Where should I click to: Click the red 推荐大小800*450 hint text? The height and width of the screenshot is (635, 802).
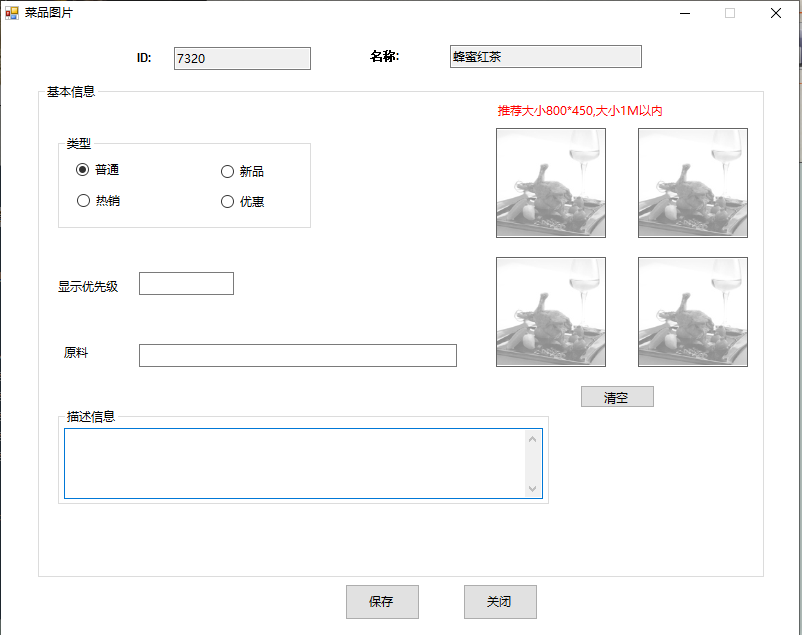(x=580, y=111)
